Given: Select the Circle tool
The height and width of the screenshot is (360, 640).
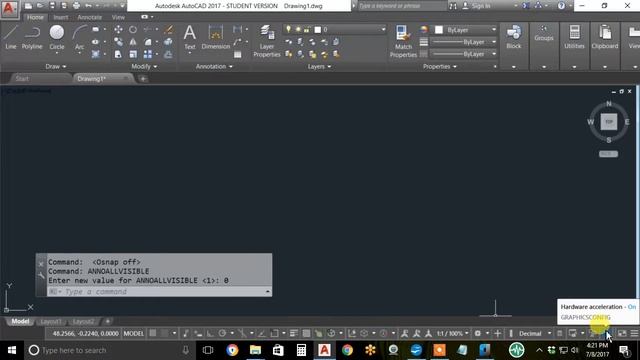Looking at the screenshot, I should [57, 37].
